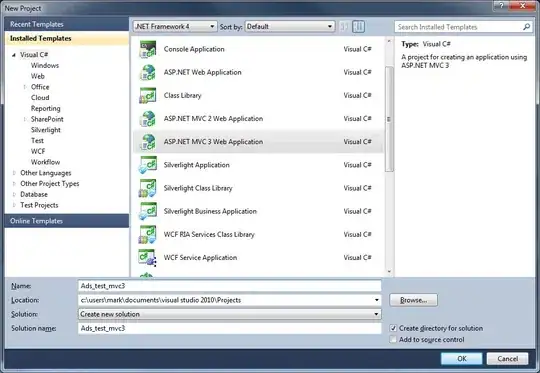Switch to medium icons view
540x373 pixels.
(x=359, y=27)
